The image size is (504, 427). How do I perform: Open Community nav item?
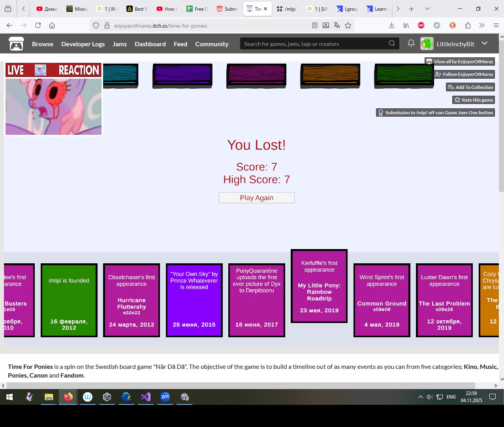pyautogui.click(x=212, y=44)
